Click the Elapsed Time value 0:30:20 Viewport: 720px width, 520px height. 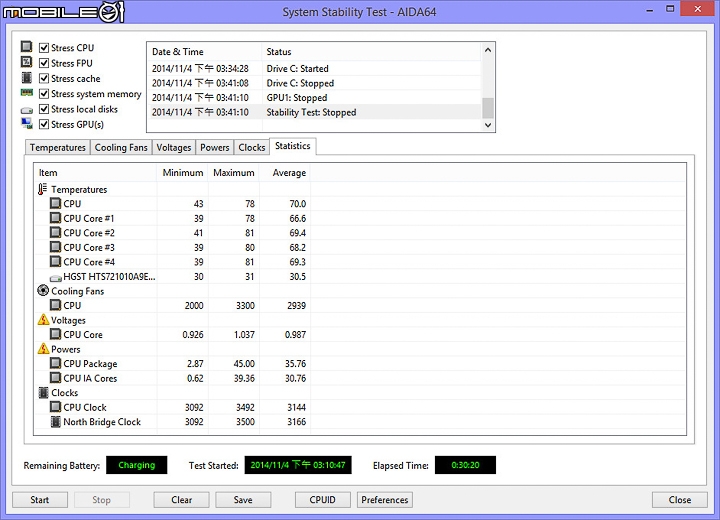(x=465, y=465)
